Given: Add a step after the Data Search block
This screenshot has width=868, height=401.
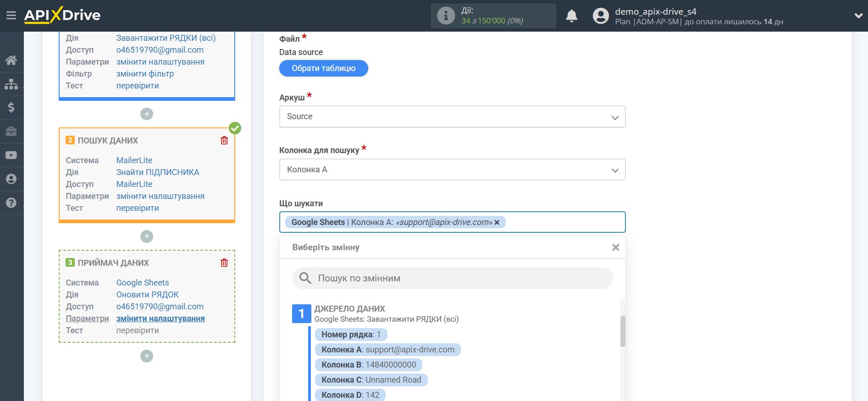Looking at the screenshot, I should [147, 236].
